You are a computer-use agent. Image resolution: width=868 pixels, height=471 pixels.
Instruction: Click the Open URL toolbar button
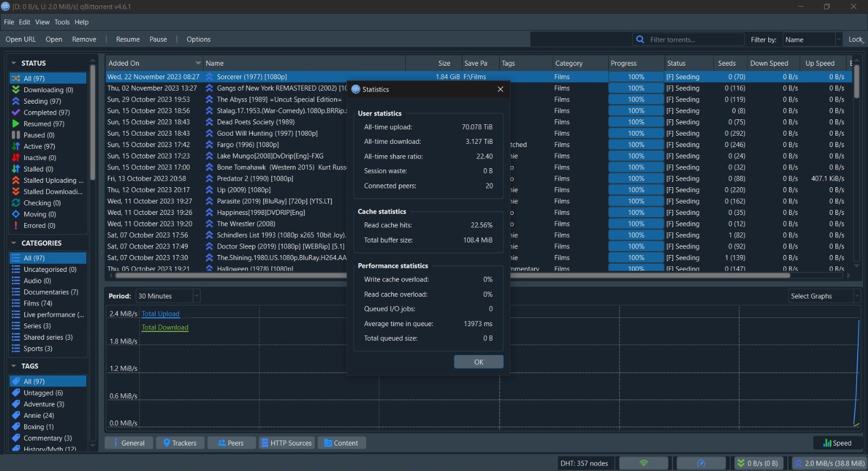(x=21, y=40)
